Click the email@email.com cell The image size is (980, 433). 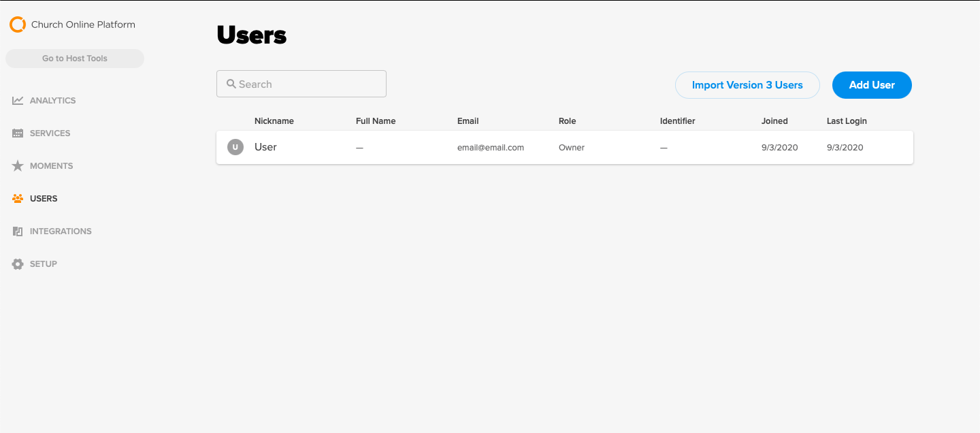pos(491,148)
